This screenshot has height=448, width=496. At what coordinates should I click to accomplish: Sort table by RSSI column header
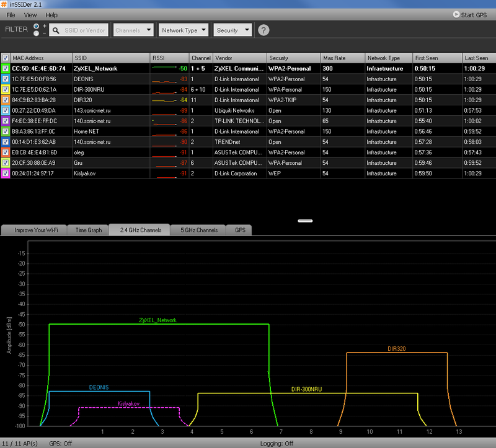169,58
